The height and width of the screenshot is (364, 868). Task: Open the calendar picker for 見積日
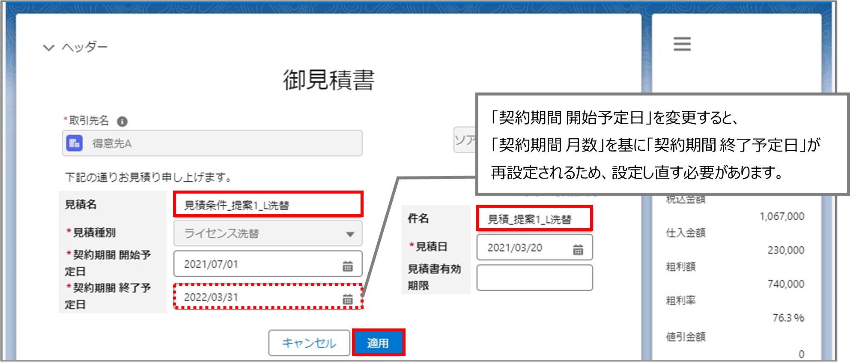pyautogui.click(x=578, y=249)
